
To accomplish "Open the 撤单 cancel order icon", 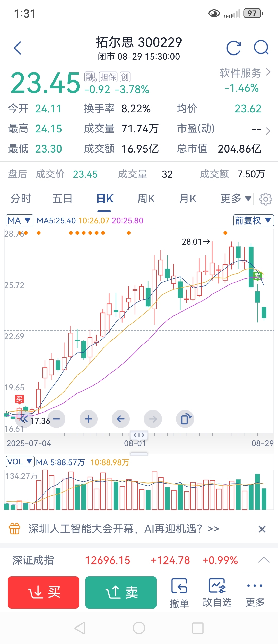I will (x=179, y=593).
